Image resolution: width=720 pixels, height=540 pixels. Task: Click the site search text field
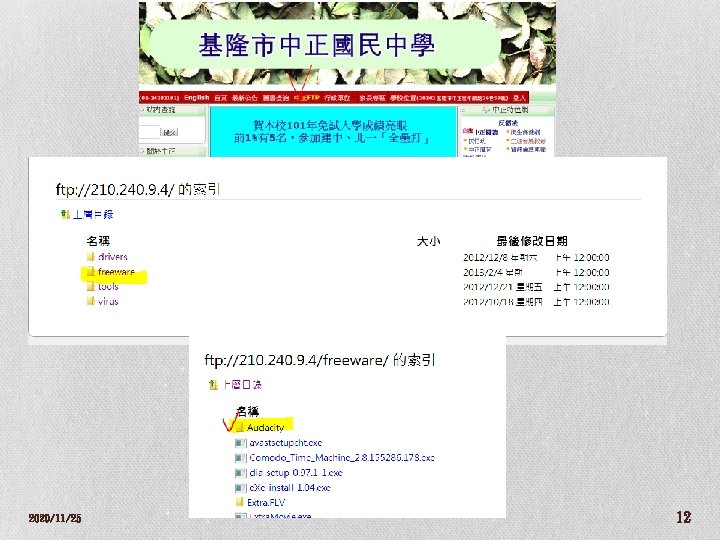click(x=149, y=132)
